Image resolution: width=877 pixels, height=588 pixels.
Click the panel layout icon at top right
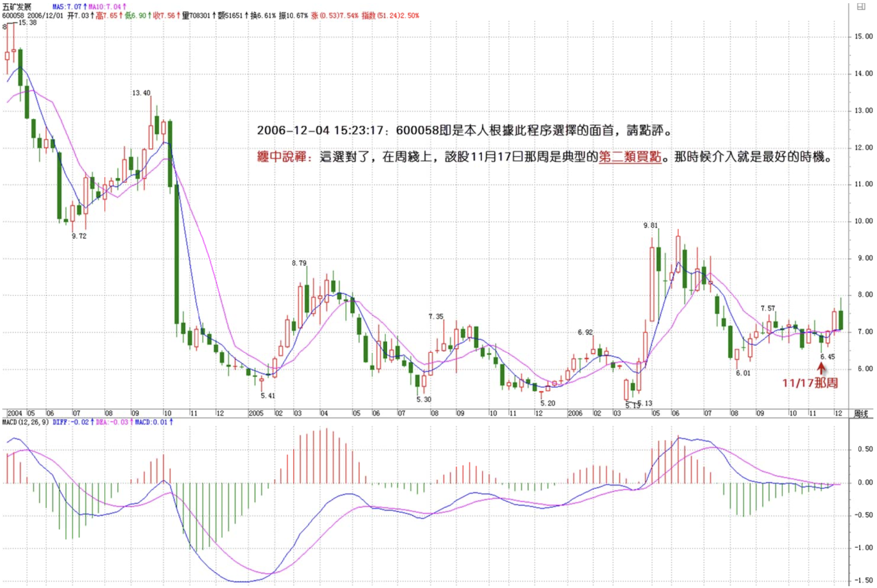[x=861, y=6]
